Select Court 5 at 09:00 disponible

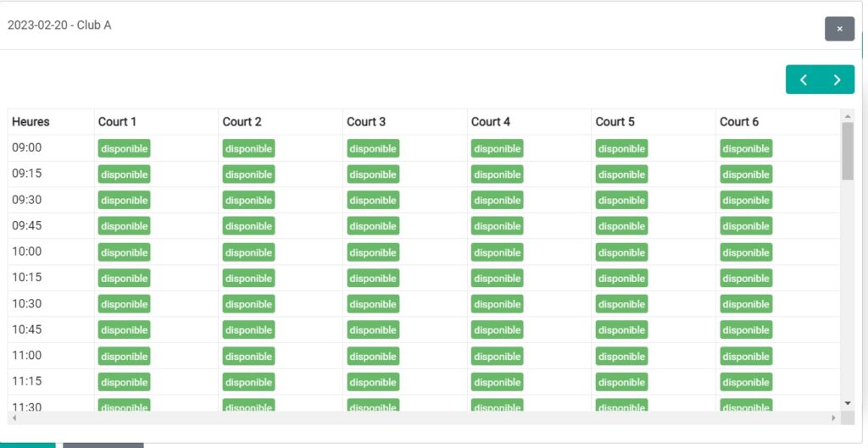pyautogui.click(x=621, y=148)
